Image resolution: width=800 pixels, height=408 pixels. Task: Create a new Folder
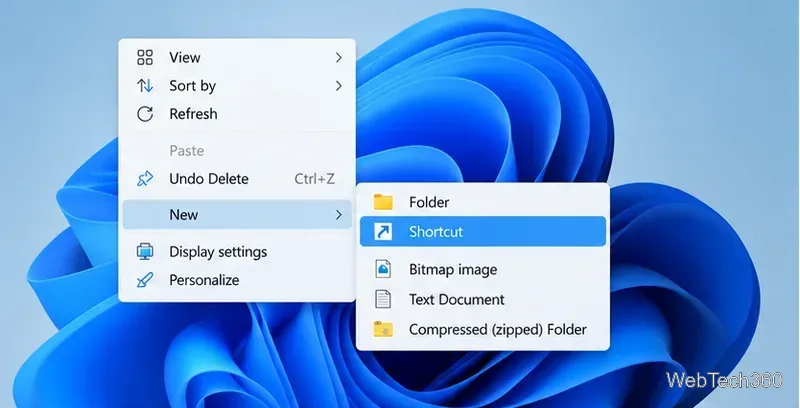click(x=483, y=202)
